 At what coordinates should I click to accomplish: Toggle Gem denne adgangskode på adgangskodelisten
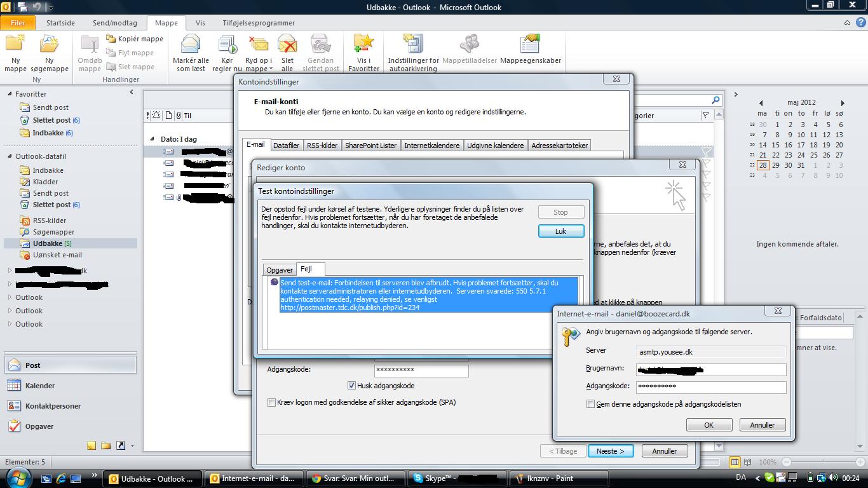(x=590, y=404)
